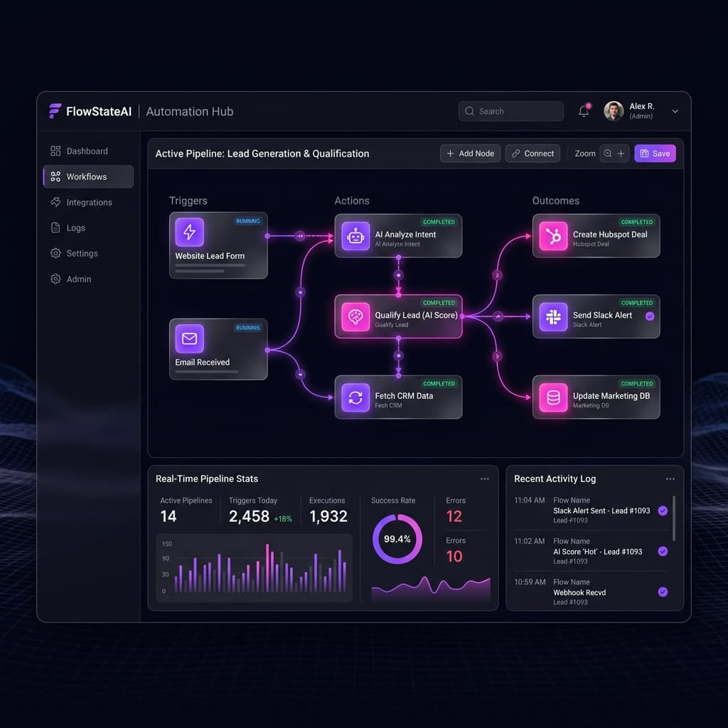Zoom in using the plus icon

click(621, 154)
